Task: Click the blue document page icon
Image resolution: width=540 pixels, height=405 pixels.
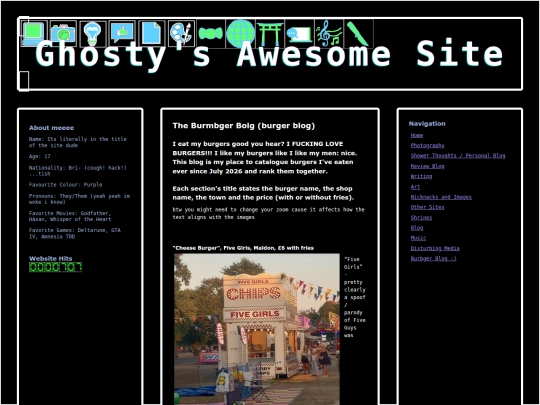Action: tap(152, 33)
